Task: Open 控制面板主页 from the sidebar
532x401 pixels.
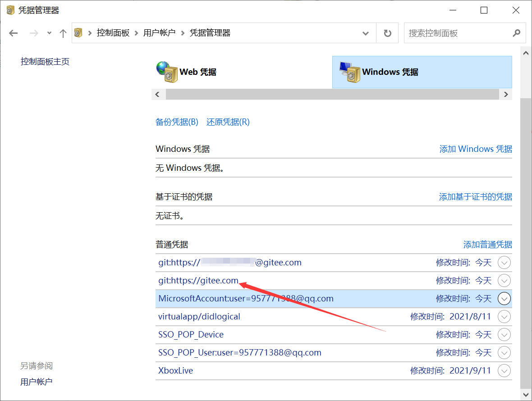Action: tap(45, 61)
